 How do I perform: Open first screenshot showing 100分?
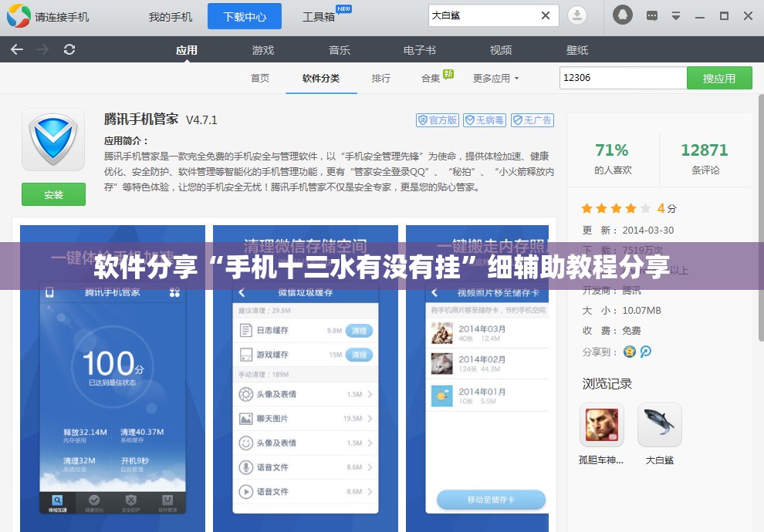[113, 379]
